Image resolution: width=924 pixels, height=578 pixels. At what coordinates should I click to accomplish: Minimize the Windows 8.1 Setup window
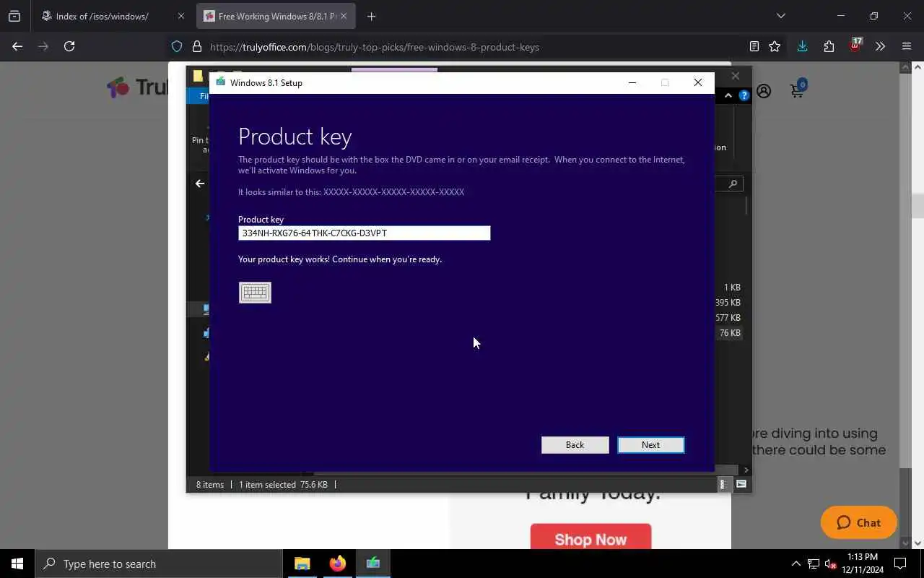tap(632, 82)
